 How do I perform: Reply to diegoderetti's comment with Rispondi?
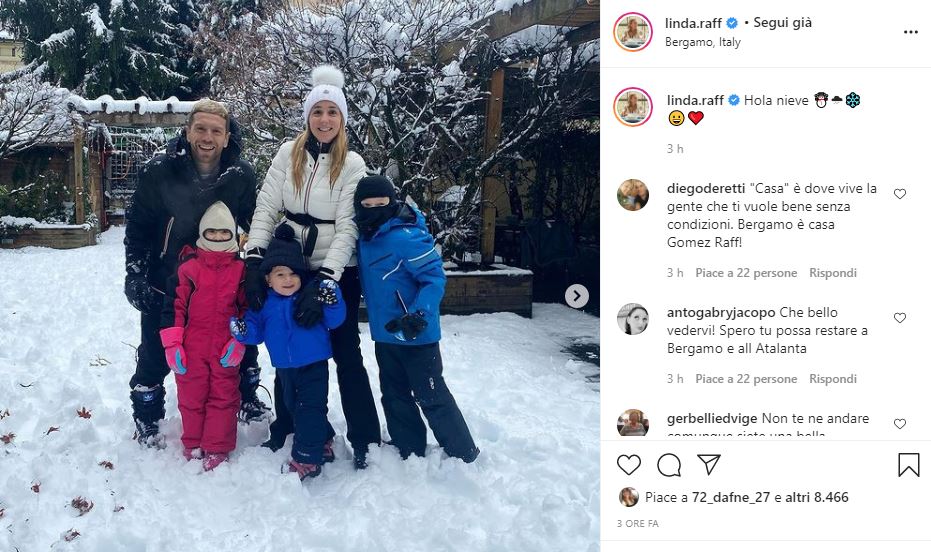pyautogui.click(x=832, y=273)
